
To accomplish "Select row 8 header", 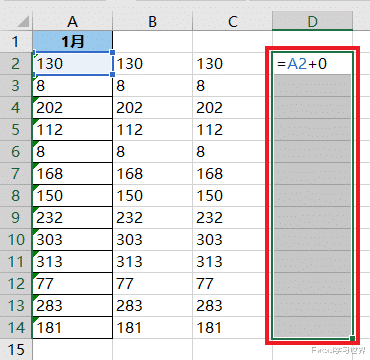I will (x=16, y=195).
